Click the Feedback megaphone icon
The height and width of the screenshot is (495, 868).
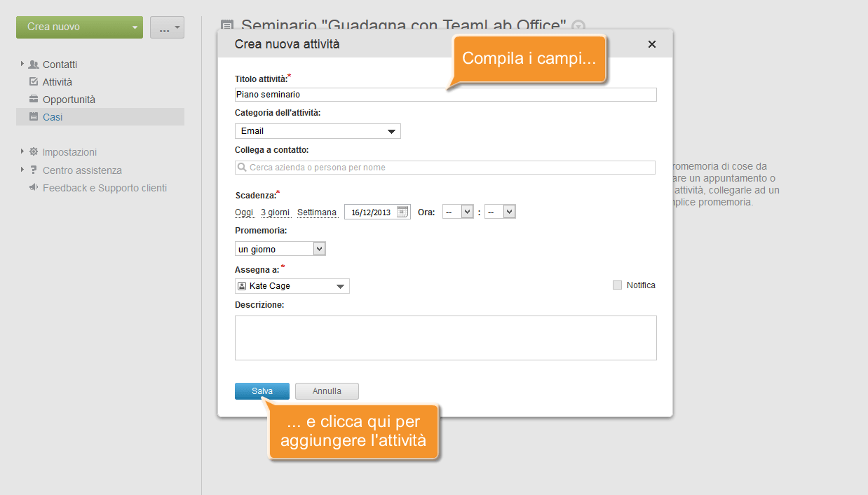pos(34,188)
